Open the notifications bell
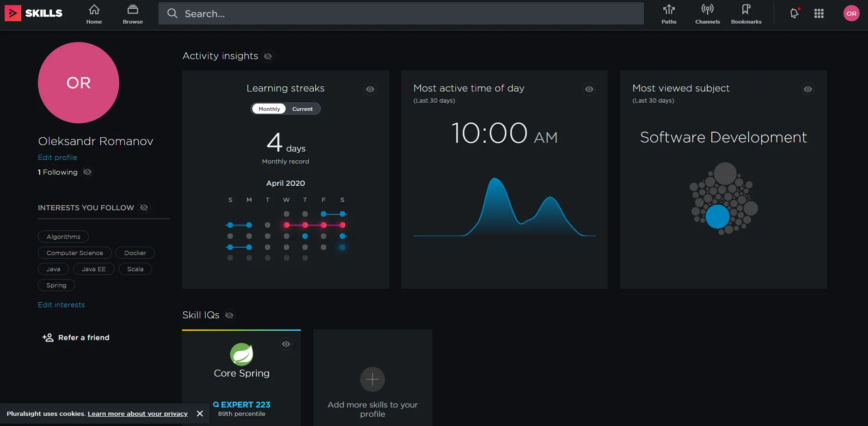The height and width of the screenshot is (426, 868). (x=795, y=13)
